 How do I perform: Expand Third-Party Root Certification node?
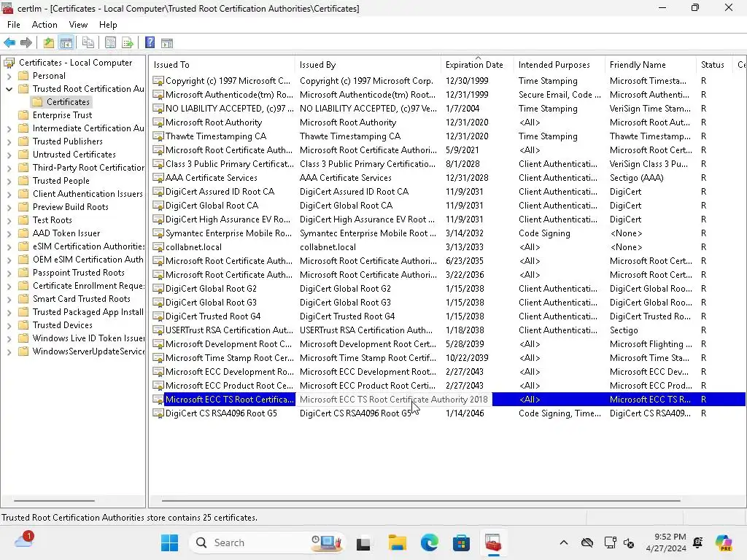tap(9, 168)
